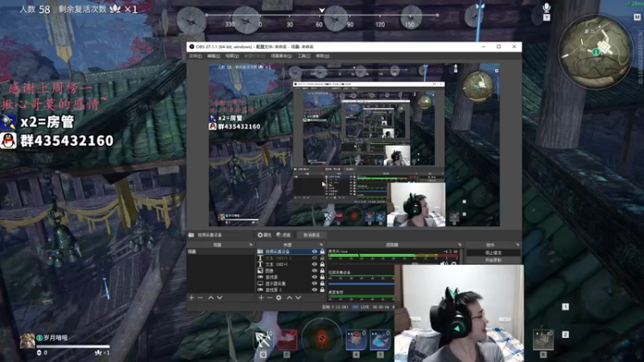
Task: Open 麦克风/Aux audio settings gear
Action: (454, 263)
